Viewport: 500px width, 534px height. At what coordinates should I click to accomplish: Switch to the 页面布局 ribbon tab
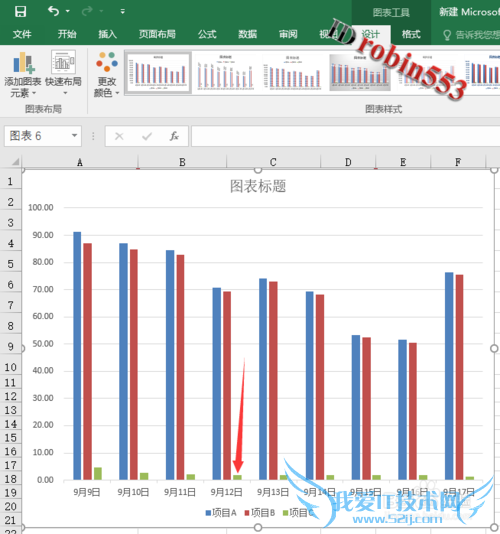(x=157, y=34)
